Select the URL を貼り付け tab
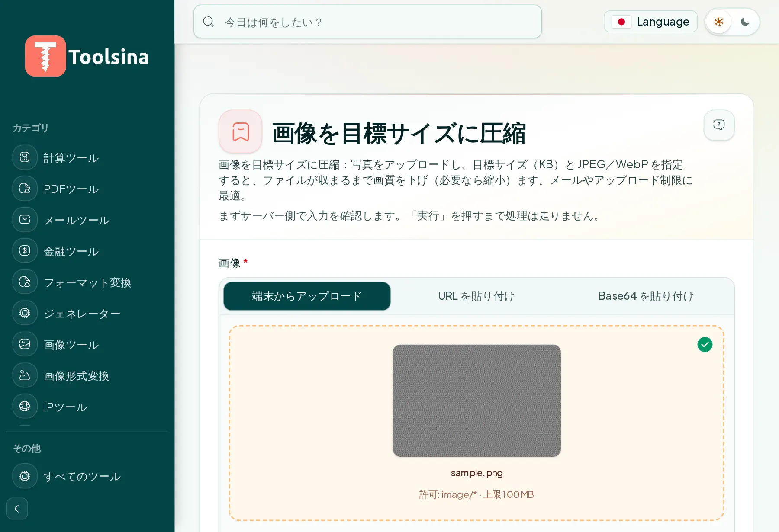 click(x=476, y=296)
